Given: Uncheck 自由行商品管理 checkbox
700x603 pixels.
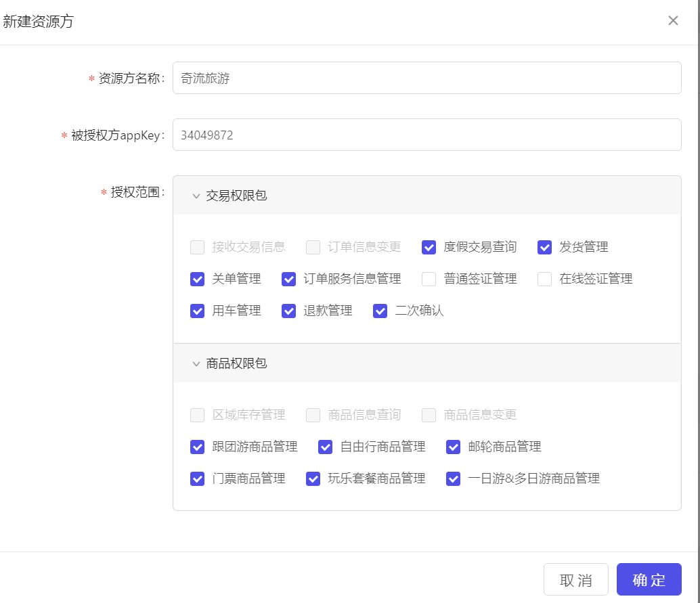Looking at the screenshot, I should click(326, 447).
